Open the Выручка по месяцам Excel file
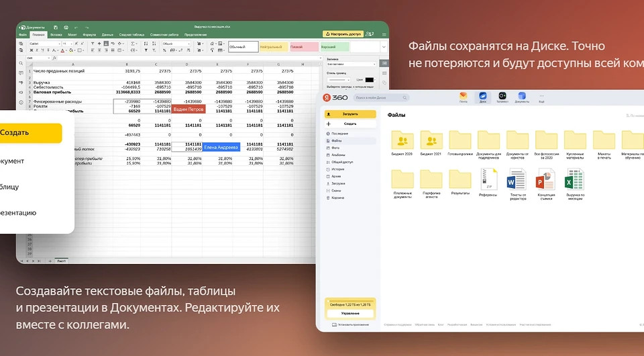 pyautogui.click(x=574, y=180)
